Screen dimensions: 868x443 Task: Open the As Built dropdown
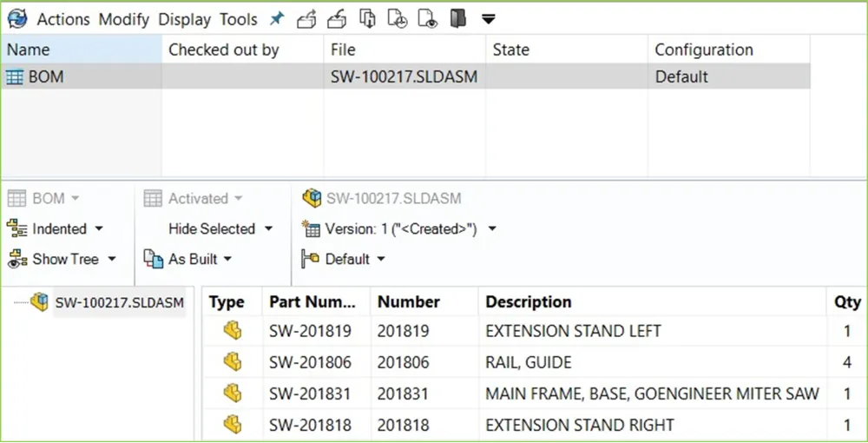[199, 259]
